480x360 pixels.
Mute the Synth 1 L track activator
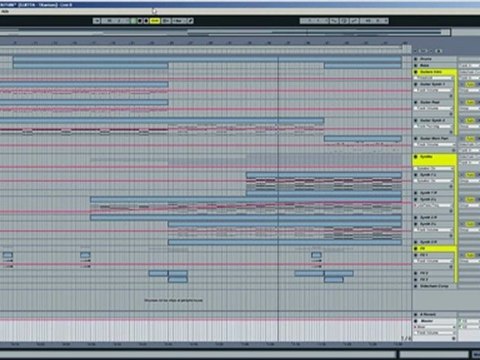(470, 175)
